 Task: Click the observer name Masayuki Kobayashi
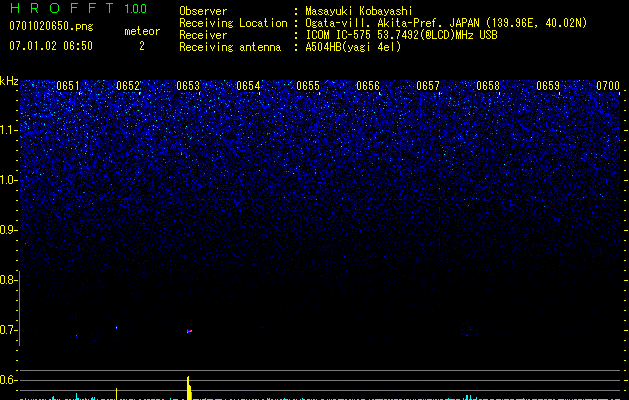point(359,11)
